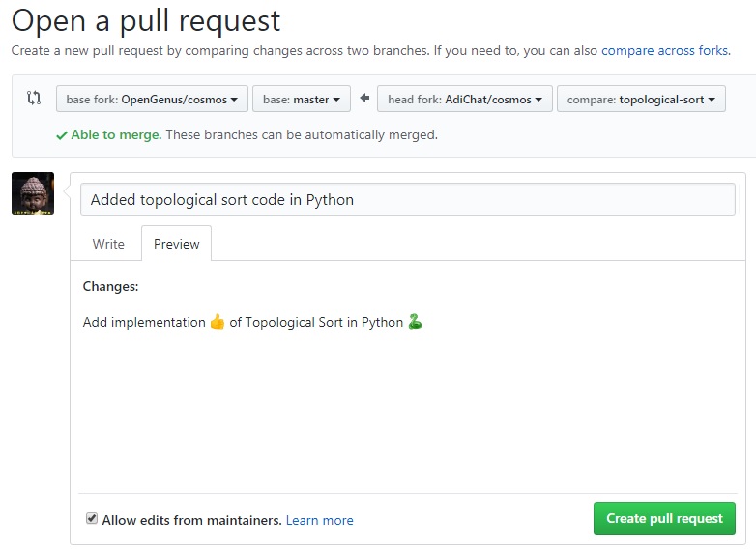756x556 pixels.
Task: Click the Create pull request button
Action: (664, 518)
